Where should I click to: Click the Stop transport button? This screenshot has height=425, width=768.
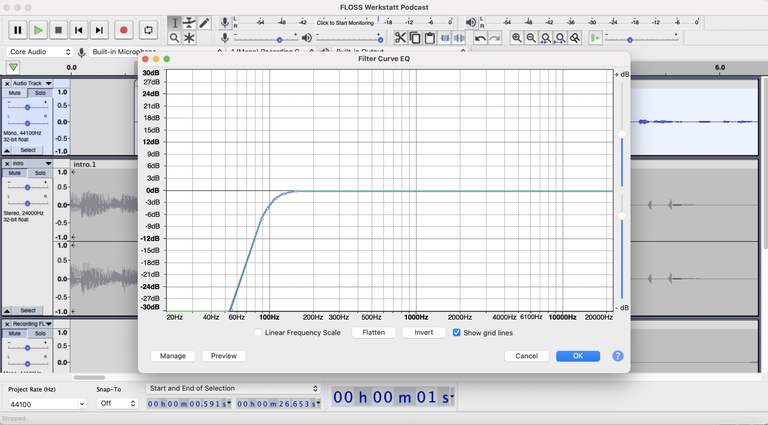pyautogui.click(x=58, y=30)
